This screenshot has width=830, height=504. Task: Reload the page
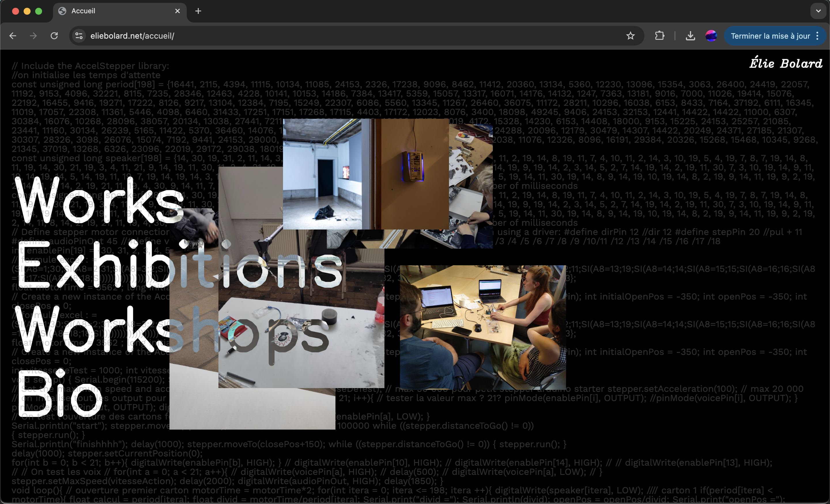[54, 36]
